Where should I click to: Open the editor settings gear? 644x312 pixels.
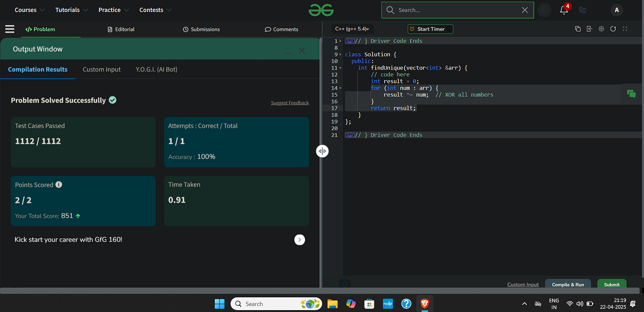601,29
